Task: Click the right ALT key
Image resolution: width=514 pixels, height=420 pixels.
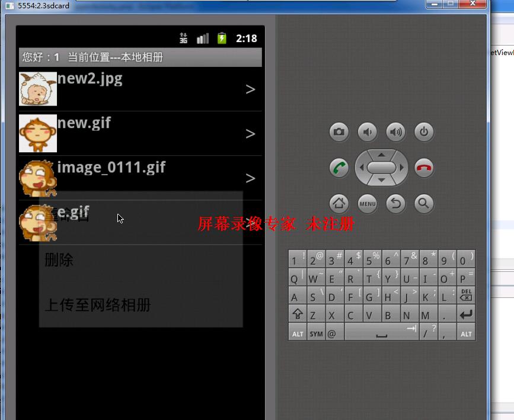Action: (x=466, y=332)
